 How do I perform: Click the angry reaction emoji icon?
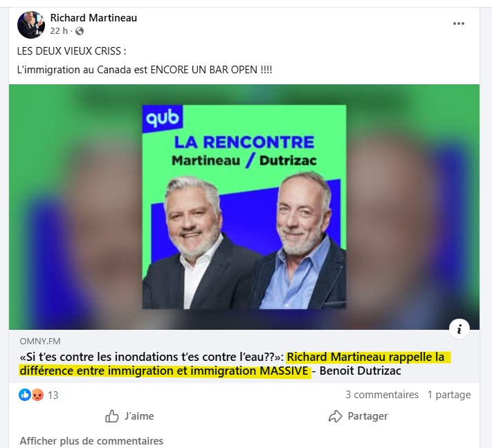point(37,395)
